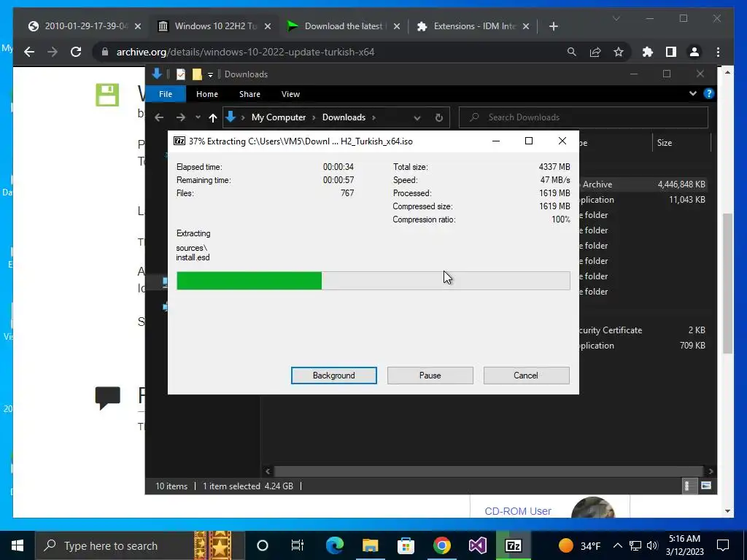Go up one folder level in Explorer
The width and height of the screenshot is (747, 560).
coord(212,117)
